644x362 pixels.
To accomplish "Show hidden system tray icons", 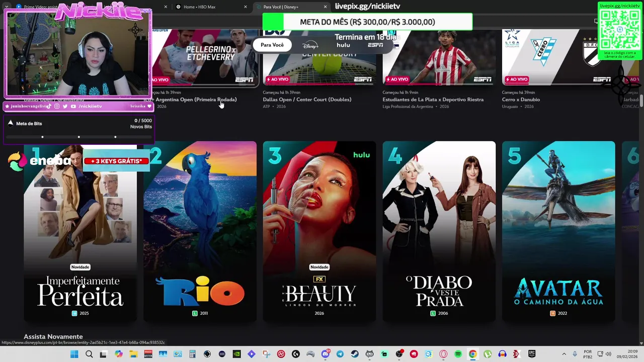I will tap(564, 354).
